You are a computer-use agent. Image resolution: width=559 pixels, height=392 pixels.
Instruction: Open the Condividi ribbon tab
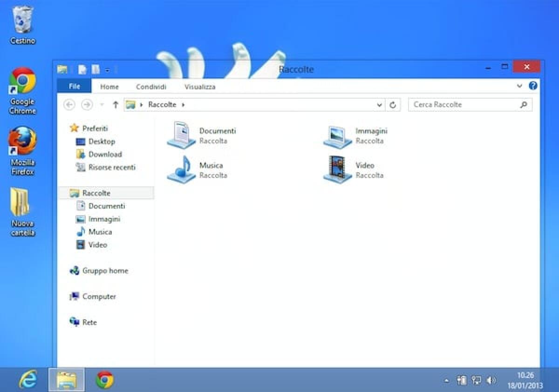point(150,87)
